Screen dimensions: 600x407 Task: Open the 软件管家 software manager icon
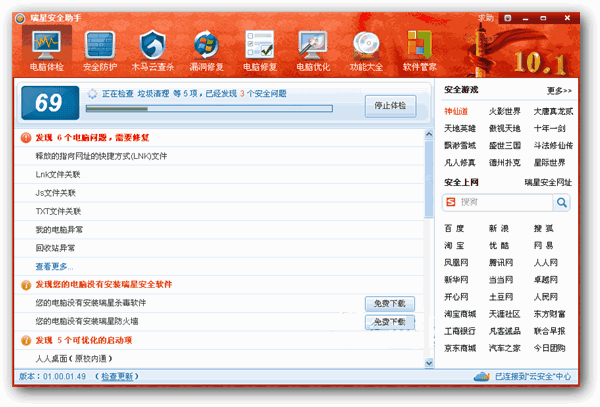419,50
